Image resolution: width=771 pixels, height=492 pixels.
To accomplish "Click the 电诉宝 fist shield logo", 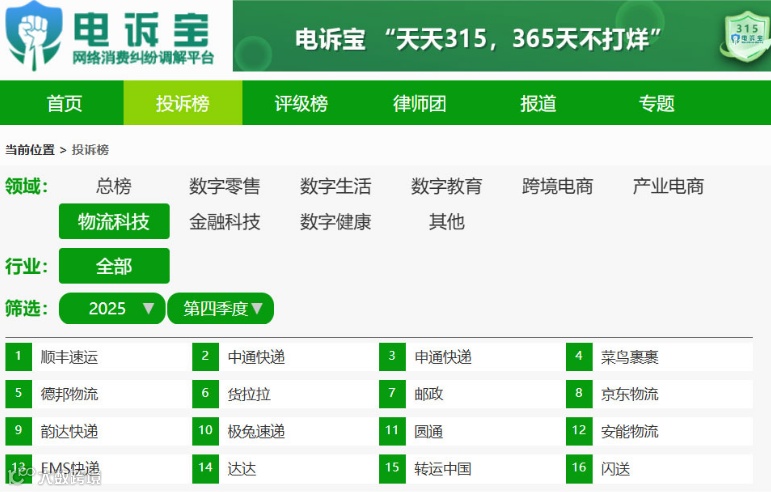I will click(33, 36).
